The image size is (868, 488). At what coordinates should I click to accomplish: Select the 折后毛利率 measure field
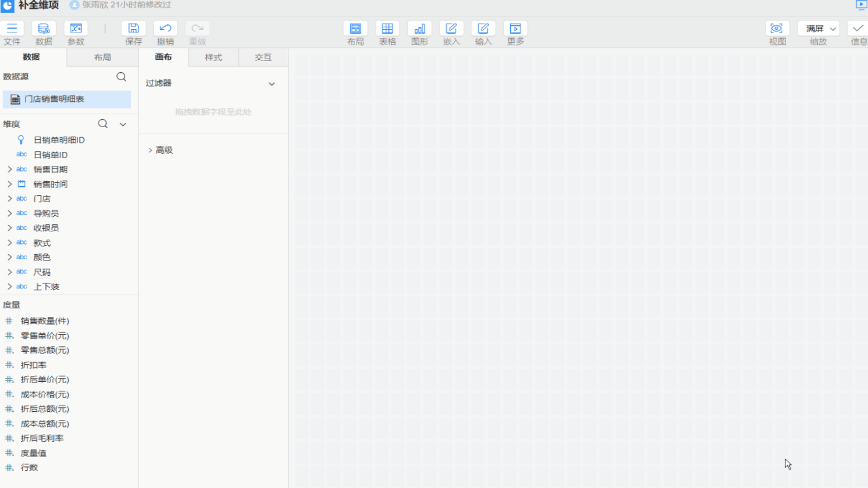[42, 438]
